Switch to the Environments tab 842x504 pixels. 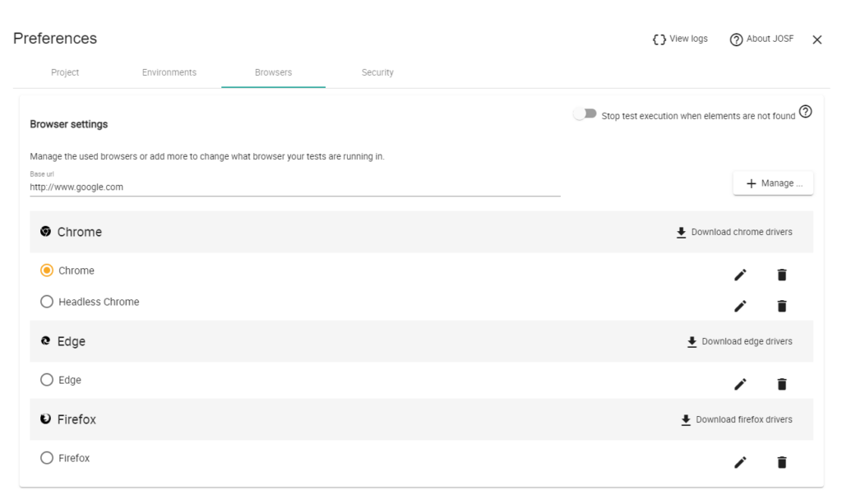click(169, 72)
